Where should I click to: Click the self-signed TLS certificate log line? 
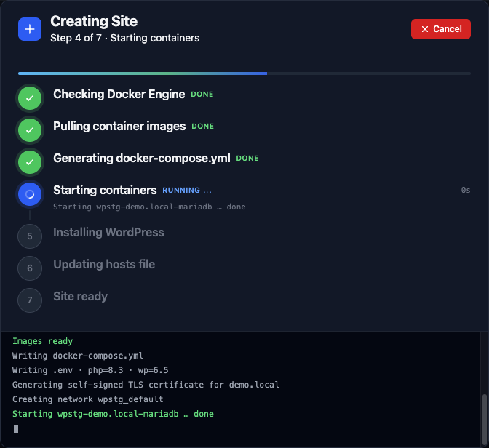(146, 385)
